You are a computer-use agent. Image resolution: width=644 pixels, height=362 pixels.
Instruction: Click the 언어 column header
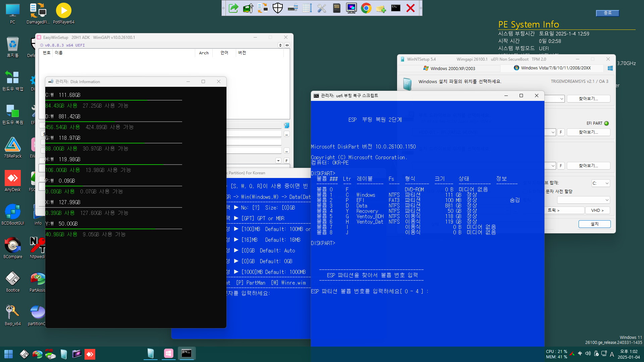coord(224,53)
